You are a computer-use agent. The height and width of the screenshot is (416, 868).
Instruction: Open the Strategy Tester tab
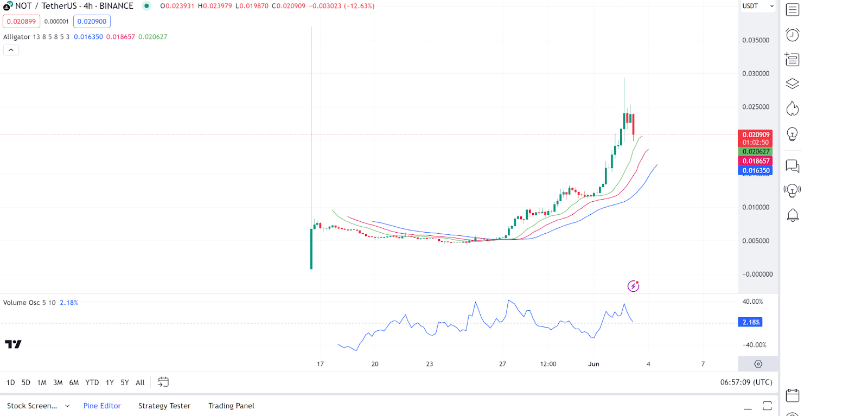coord(164,406)
